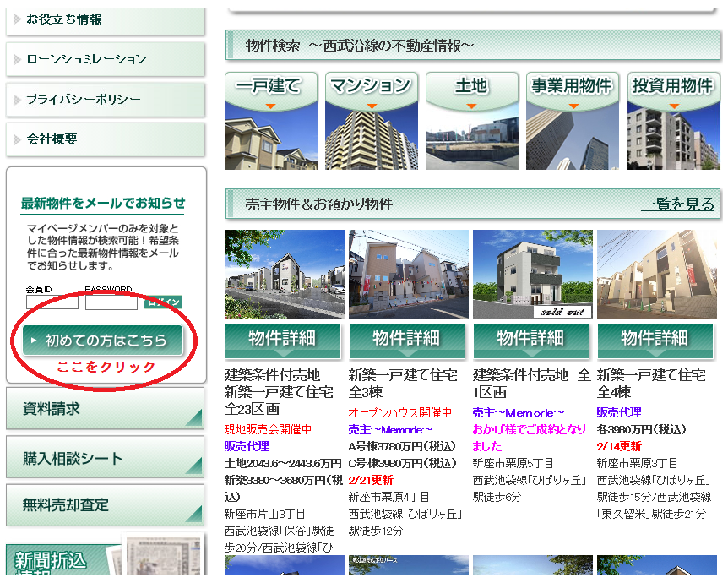This screenshot has width=728, height=583.
Task: Open the 会社概要 sidebar item
Action: [106, 139]
